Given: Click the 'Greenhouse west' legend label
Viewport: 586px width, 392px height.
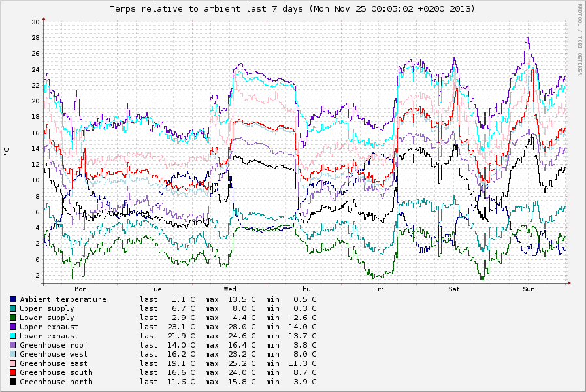Looking at the screenshot, I should [x=54, y=354].
